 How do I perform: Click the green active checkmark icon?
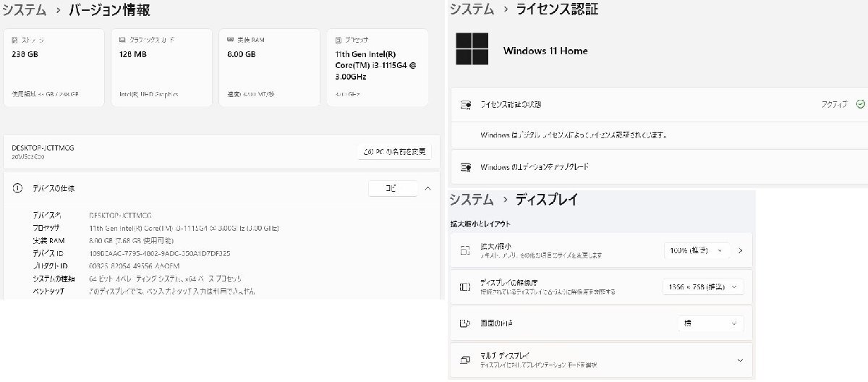[x=860, y=104]
